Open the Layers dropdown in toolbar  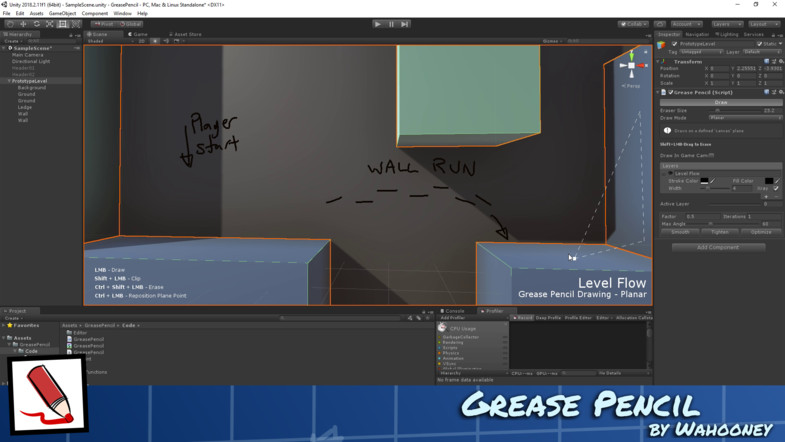pyautogui.click(x=727, y=24)
